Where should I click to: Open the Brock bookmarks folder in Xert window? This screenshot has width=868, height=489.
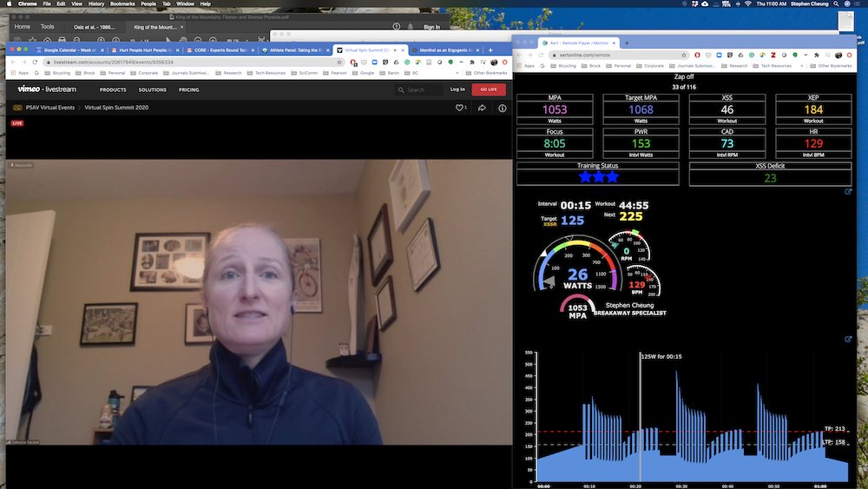point(590,65)
